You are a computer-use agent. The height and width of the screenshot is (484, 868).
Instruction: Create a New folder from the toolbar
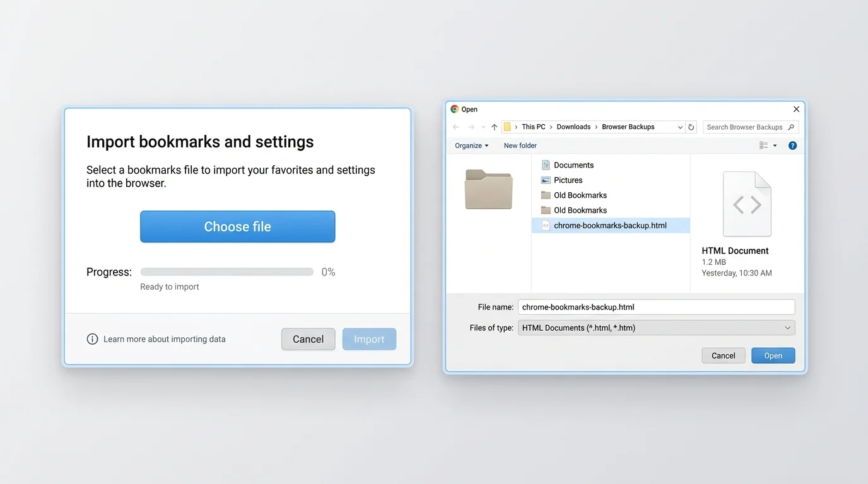point(520,146)
